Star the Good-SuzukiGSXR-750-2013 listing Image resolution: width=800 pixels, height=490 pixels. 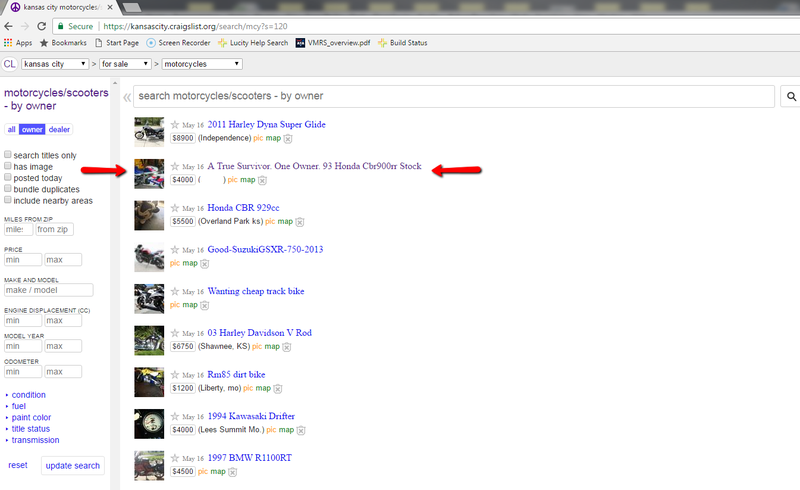(174, 250)
